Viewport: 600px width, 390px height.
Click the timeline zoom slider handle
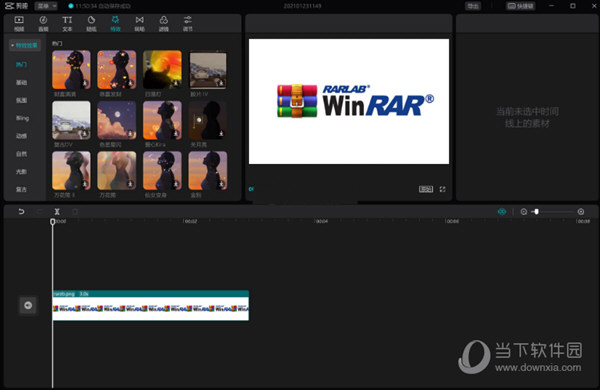click(x=536, y=212)
